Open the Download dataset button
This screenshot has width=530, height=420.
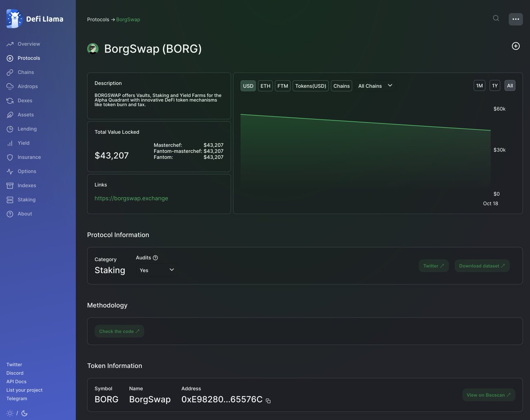click(x=482, y=266)
